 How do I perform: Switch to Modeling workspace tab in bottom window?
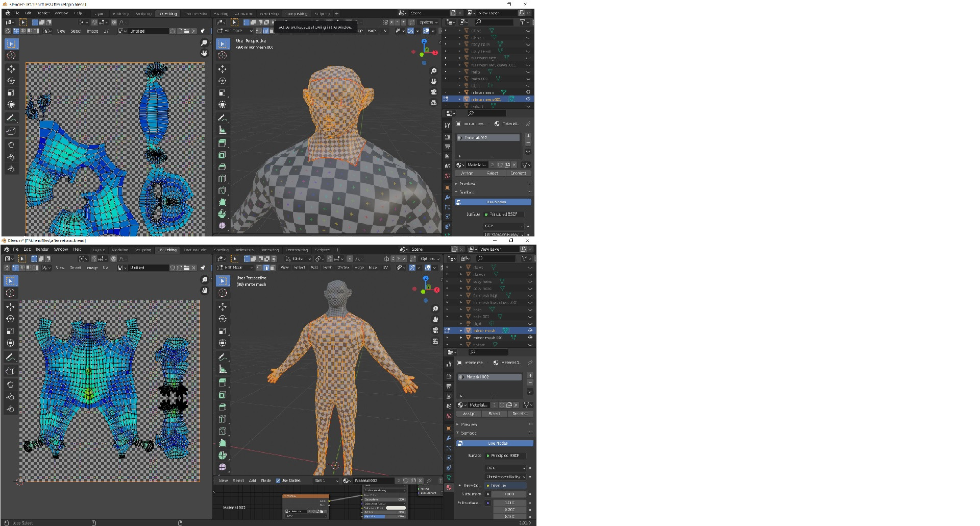coord(120,250)
